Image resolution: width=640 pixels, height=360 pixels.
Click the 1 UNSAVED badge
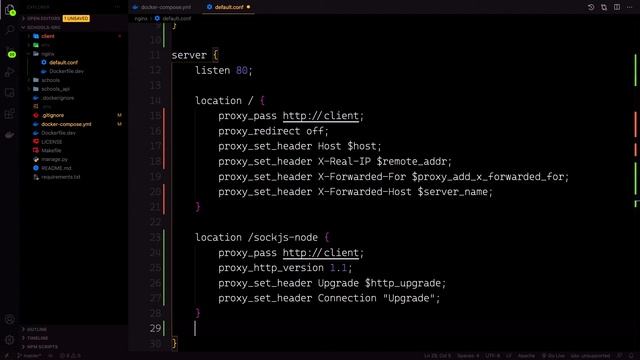tap(76, 18)
